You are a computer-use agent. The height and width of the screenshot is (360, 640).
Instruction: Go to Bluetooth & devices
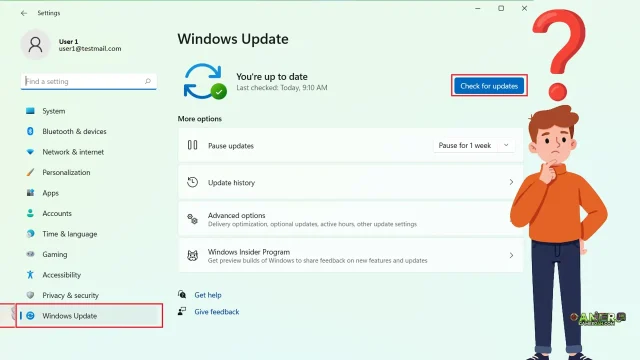tap(74, 131)
